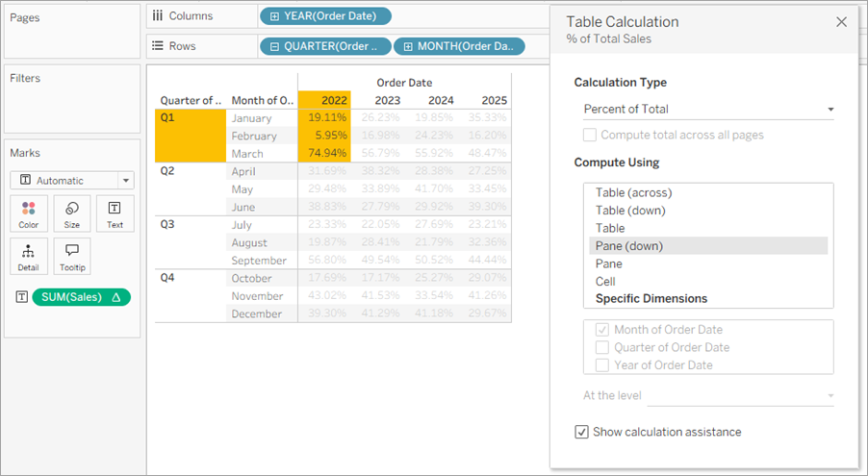Open the Text marks card
This screenshot has width=868, height=476.
[x=115, y=213]
